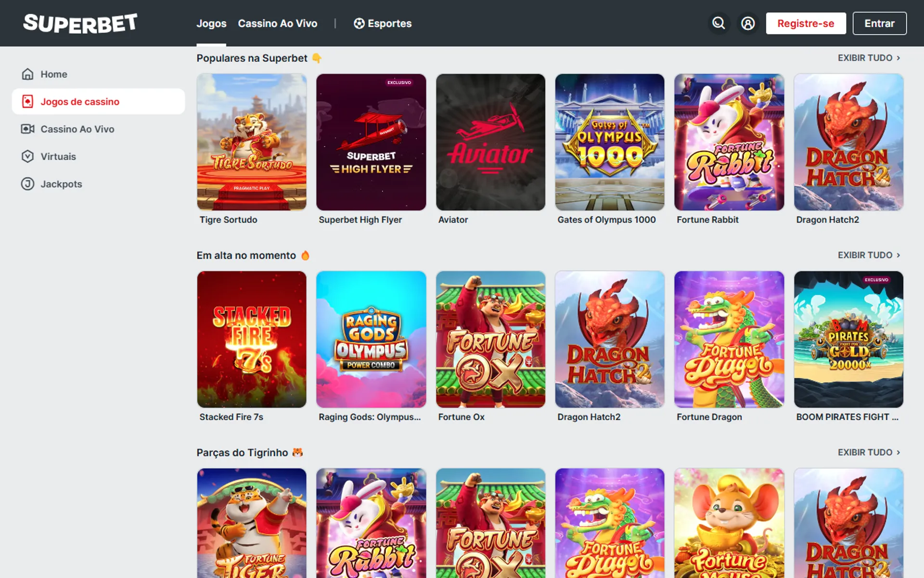Show all Parças do Tigrinho games
Viewport: 924px width, 578px height.
(x=869, y=452)
